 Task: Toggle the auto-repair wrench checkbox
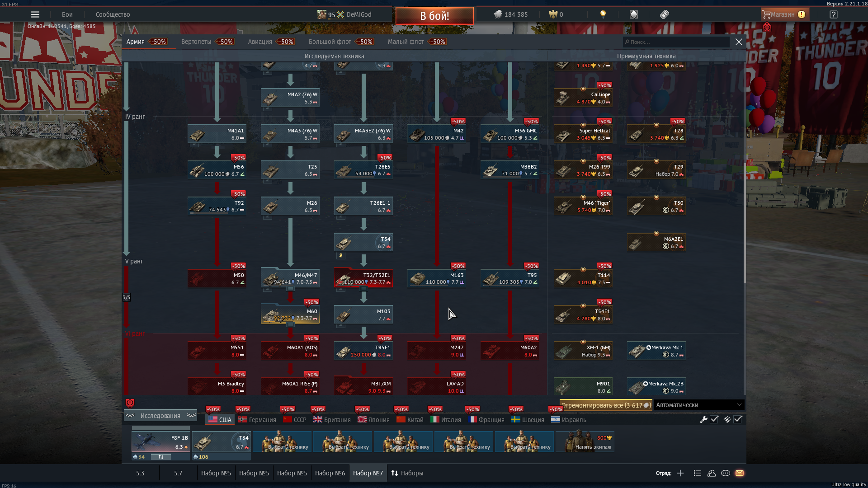click(714, 419)
